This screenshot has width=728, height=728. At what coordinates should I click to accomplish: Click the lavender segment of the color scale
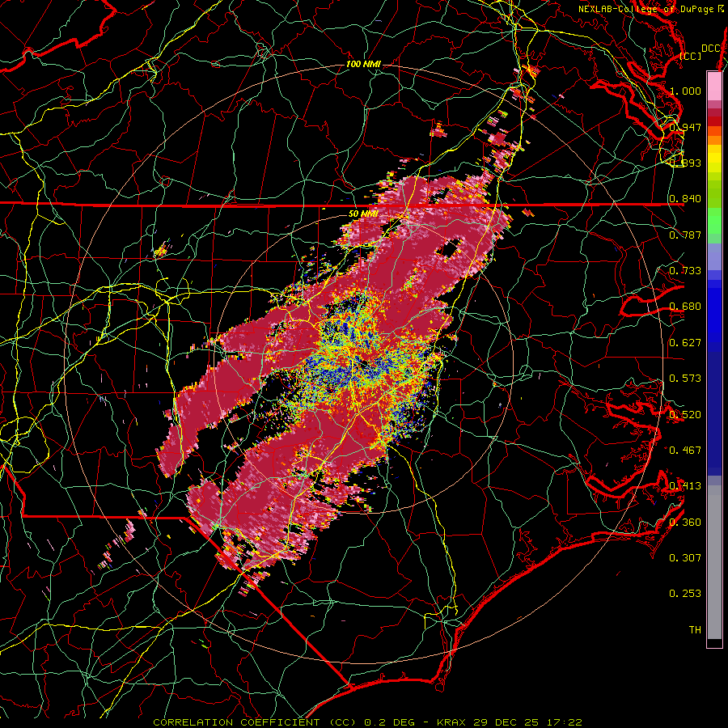coord(714,256)
